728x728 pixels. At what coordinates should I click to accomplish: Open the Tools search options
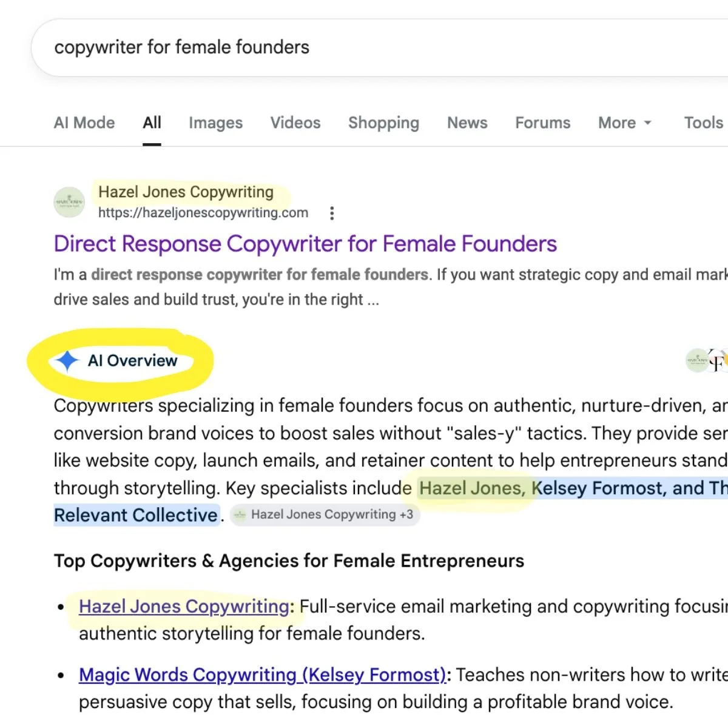(x=704, y=123)
